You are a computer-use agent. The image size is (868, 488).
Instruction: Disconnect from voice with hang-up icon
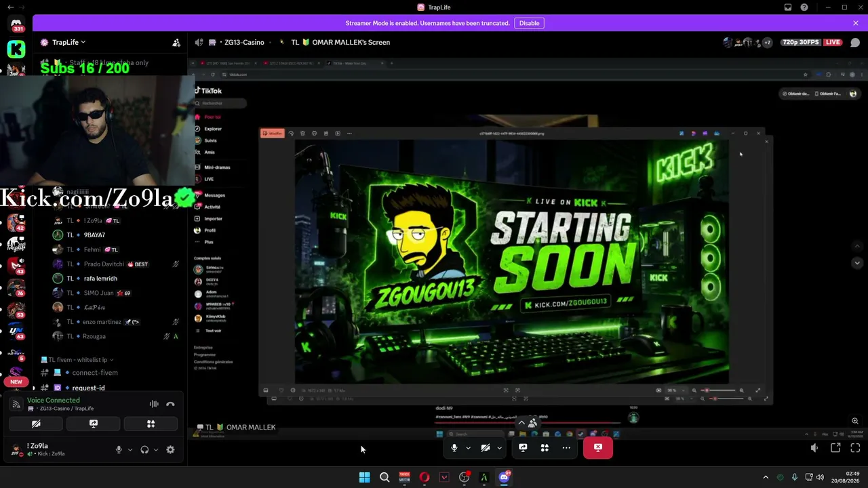(170, 404)
